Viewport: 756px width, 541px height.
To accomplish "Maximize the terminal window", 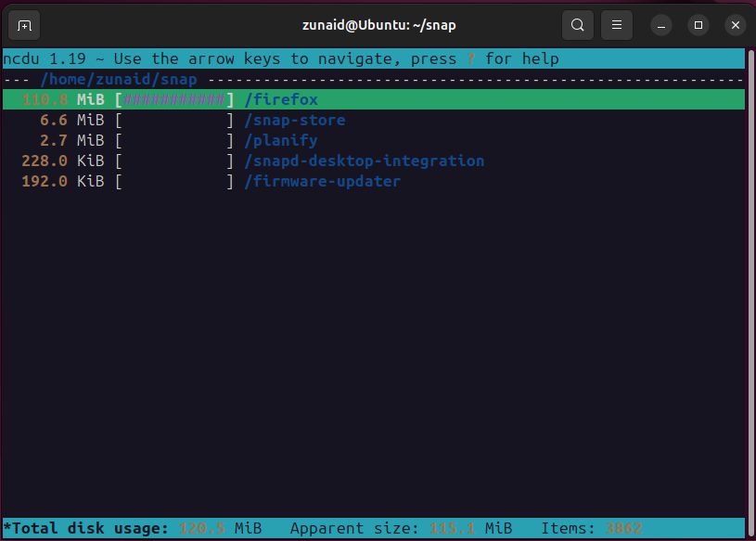I will pos(698,25).
